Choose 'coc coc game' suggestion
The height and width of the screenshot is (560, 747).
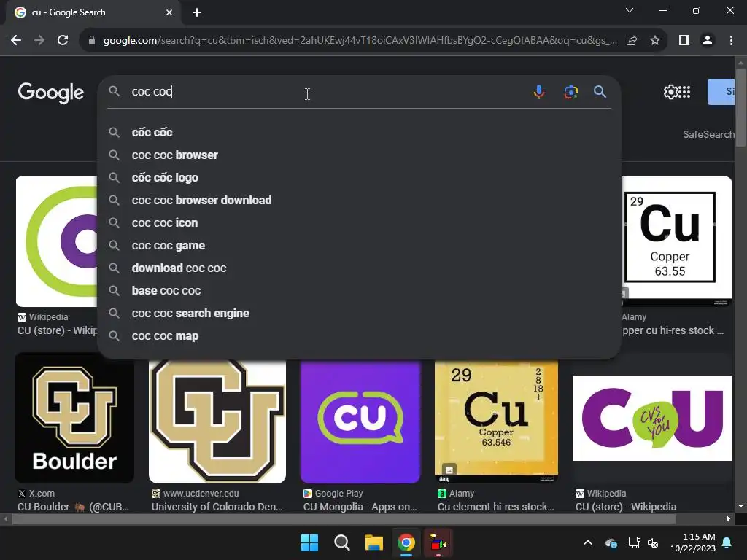(x=359, y=245)
